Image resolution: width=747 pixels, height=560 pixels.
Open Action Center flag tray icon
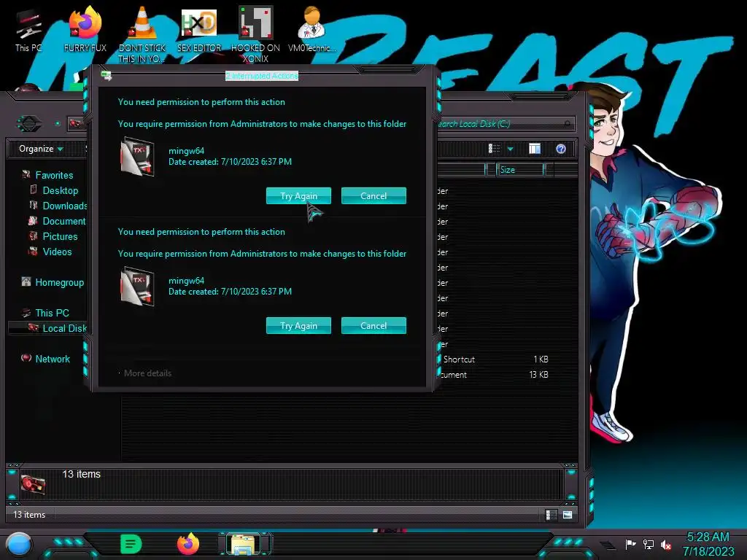[630, 544]
